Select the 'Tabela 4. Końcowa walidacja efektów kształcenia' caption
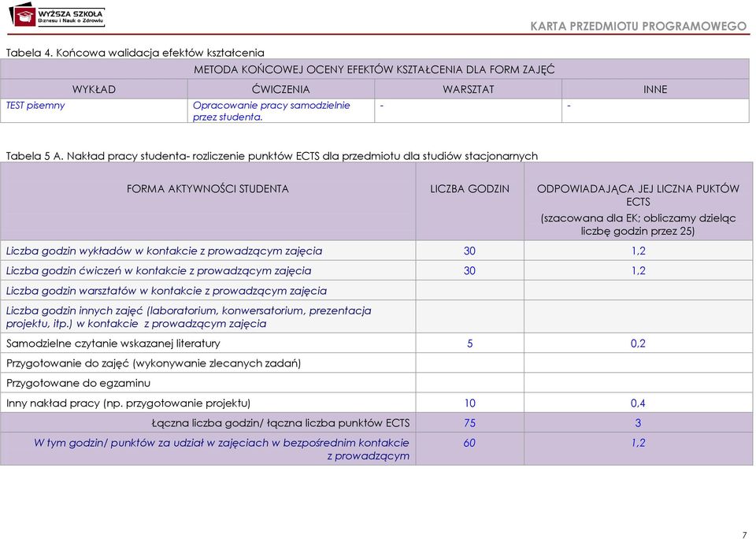Image resolution: width=756 pixels, height=539 pixels. [135, 53]
